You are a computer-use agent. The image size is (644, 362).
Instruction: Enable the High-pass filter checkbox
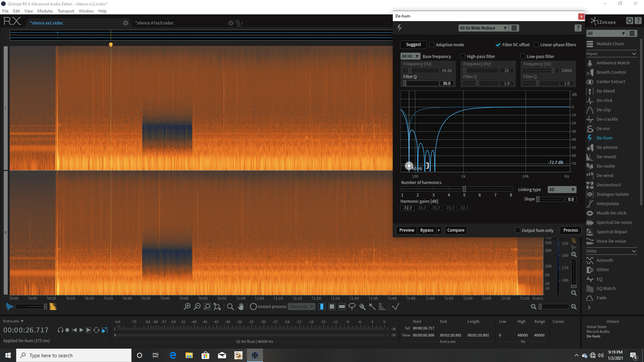pyautogui.click(x=463, y=56)
